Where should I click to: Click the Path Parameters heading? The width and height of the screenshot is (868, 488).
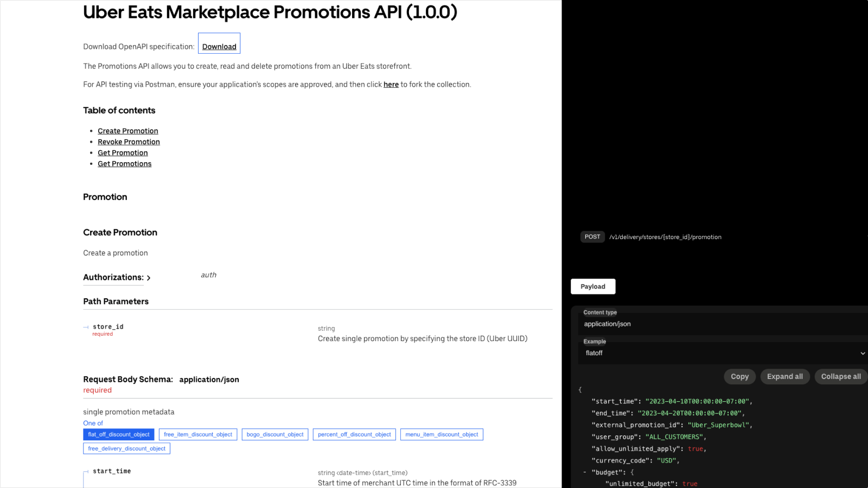pyautogui.click(x=116, y=301)
